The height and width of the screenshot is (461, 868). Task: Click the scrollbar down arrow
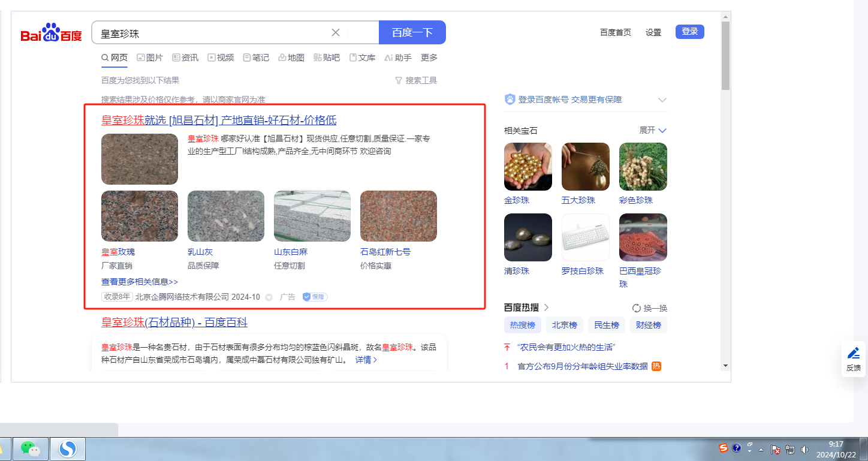click(725, 365)
